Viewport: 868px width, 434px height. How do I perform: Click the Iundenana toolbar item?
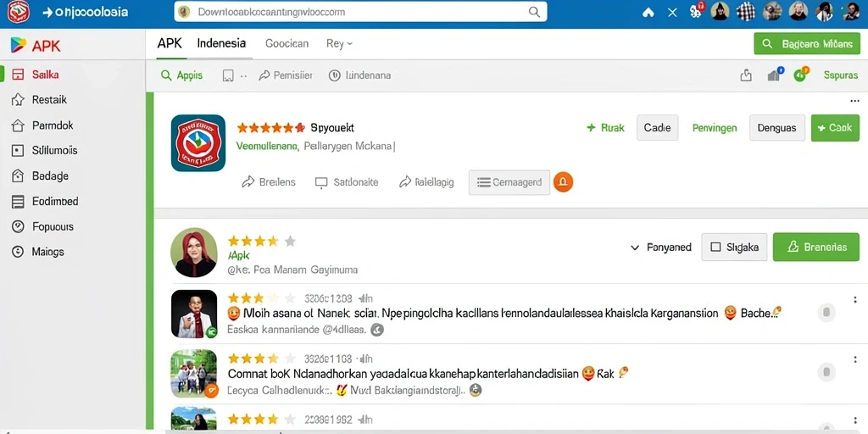[x=359, y=75]
